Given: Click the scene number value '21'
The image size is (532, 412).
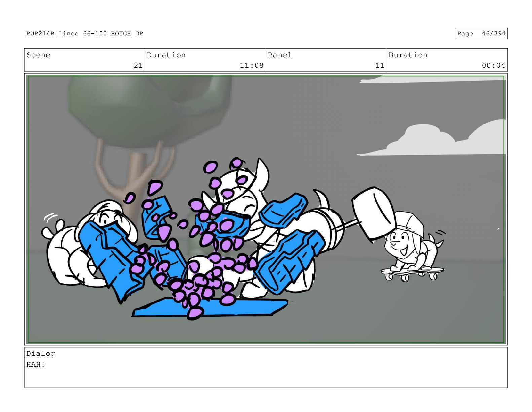Looking at the screenshot, I should [x=138, y=65].
